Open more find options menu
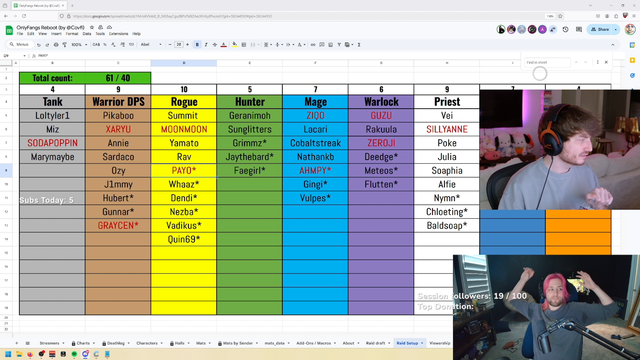The height and width of the screenshot is (360, 640). click(597, 62)
